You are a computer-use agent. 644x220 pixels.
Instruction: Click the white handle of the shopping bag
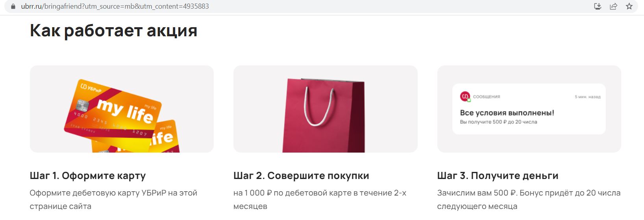(x=320, y=106)
